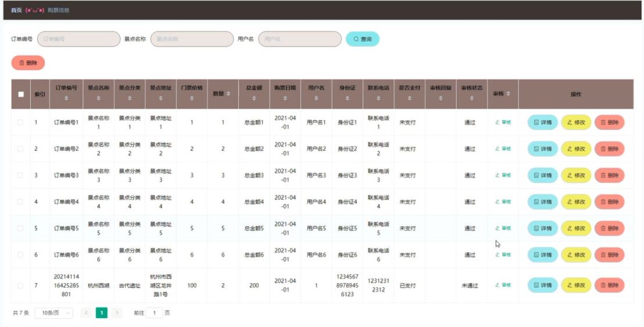Viewport: 644px width, 327px height.
Task: Select the checkbox for row 1
Action: [20, 122]
